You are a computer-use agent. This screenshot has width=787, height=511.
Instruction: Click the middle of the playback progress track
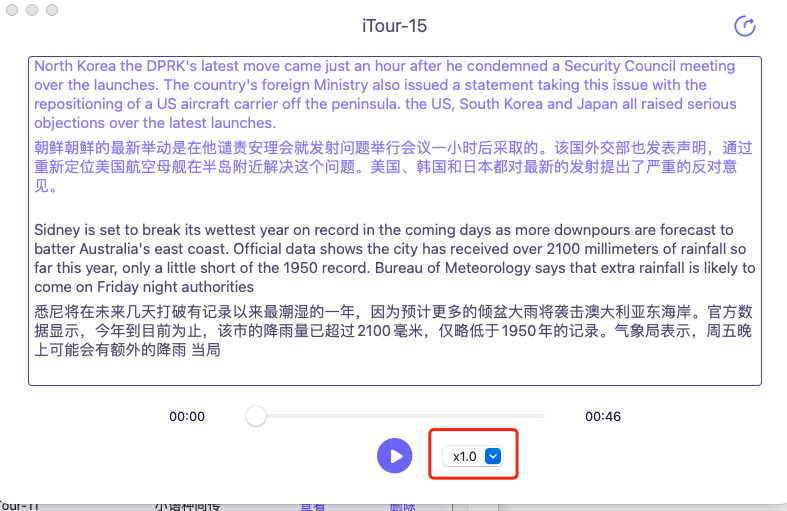coord(400,416)
